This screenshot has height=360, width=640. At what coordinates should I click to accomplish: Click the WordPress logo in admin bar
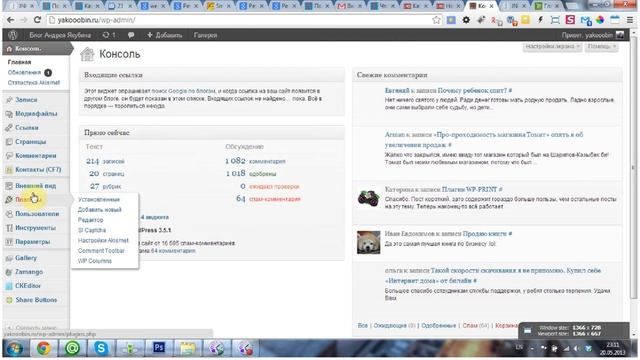point(13,35)
